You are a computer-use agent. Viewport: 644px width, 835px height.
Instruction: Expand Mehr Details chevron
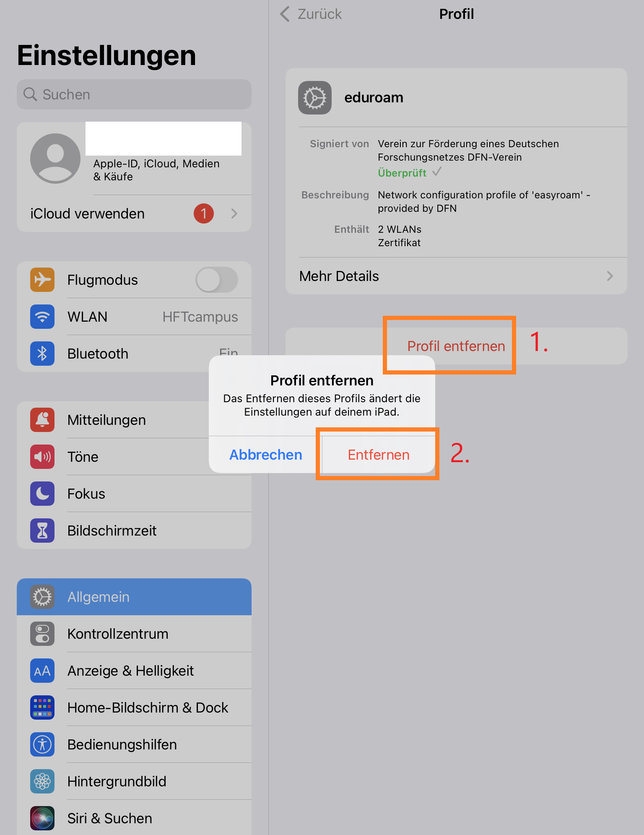tap(610, 276)
